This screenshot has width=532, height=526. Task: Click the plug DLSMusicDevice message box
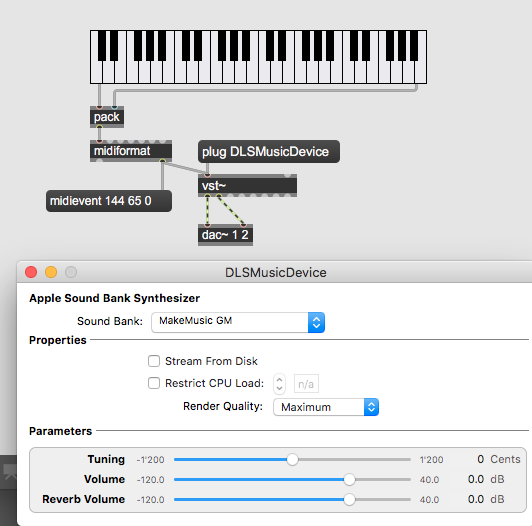coord(269,152)
